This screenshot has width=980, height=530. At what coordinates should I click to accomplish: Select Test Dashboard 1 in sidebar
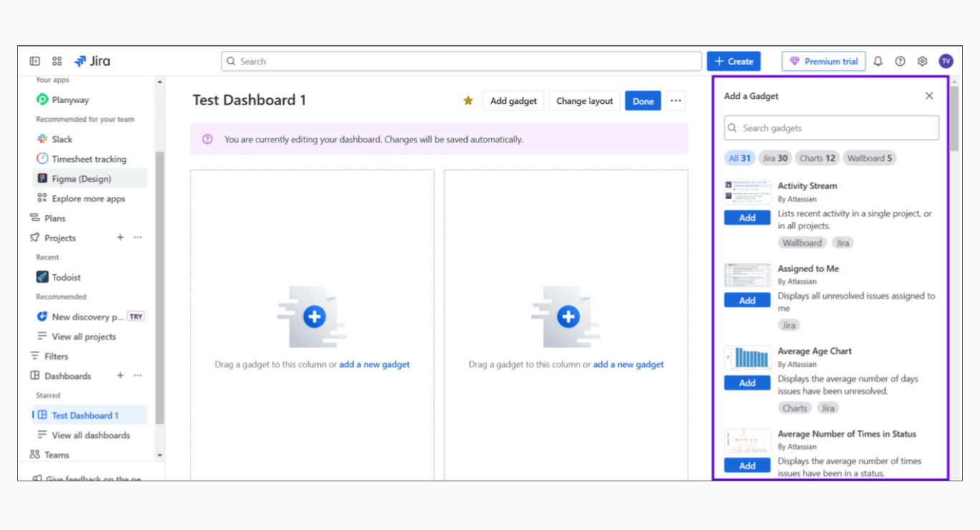click(x=85, y=415)
